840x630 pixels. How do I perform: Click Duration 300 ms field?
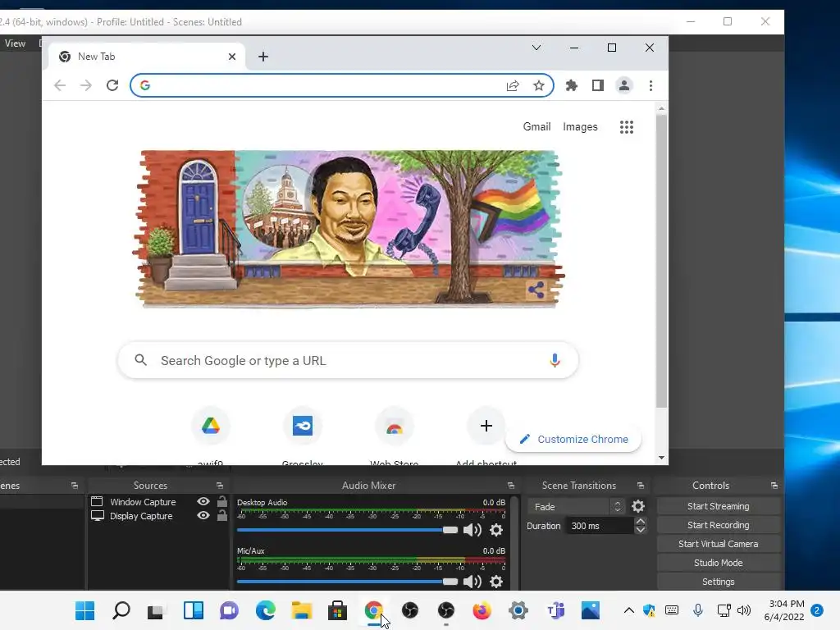click(x=601, y=526)
